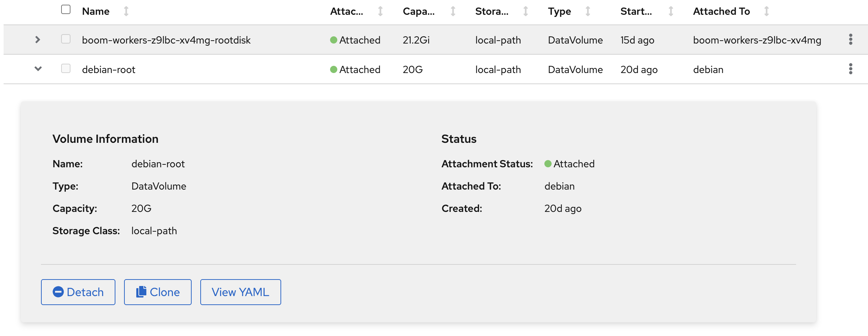Image resolution: width=868 pixels, height=336 pixels.
Task: Click sort arrows beside Started column
Action: pos(671,12)
